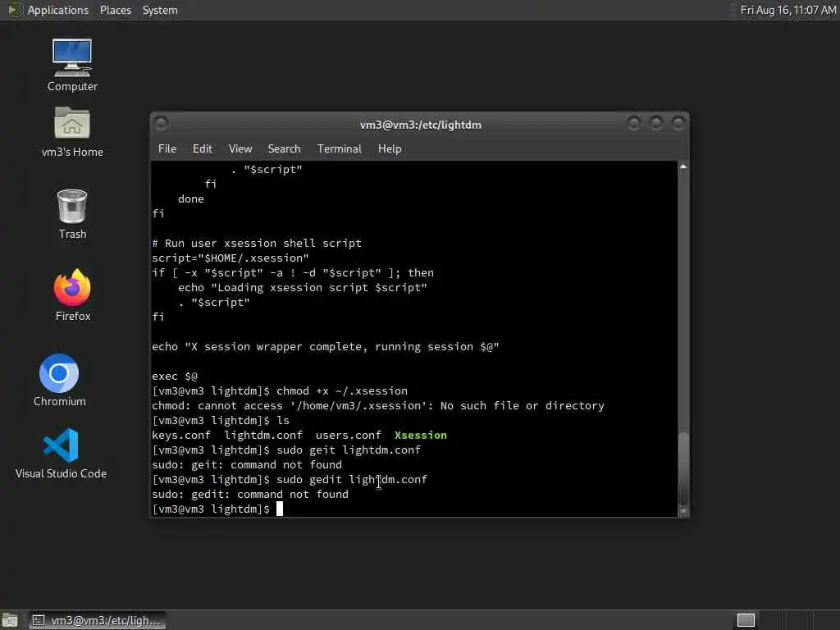
Task: Click the 'chmod: cannot access' error line
Action: click(377, 405)
